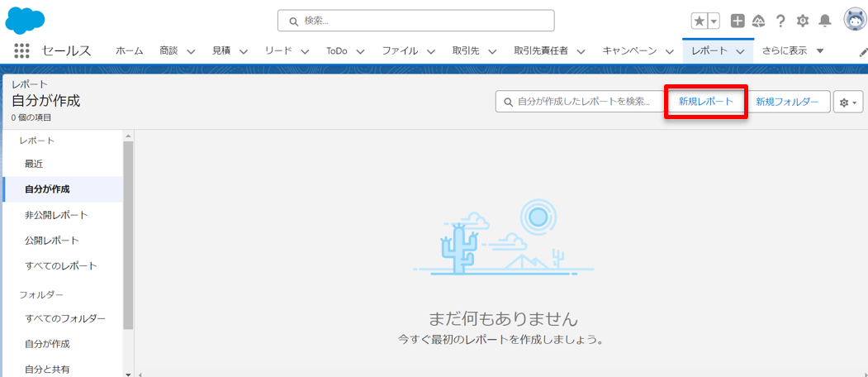Select the レポート tab

[x=709, y=51]
